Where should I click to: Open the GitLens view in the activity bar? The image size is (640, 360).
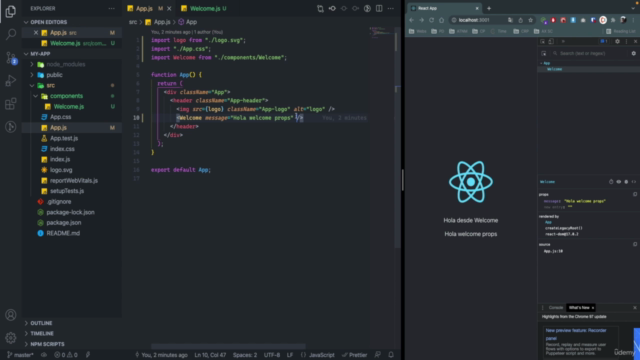coord(11,127)
